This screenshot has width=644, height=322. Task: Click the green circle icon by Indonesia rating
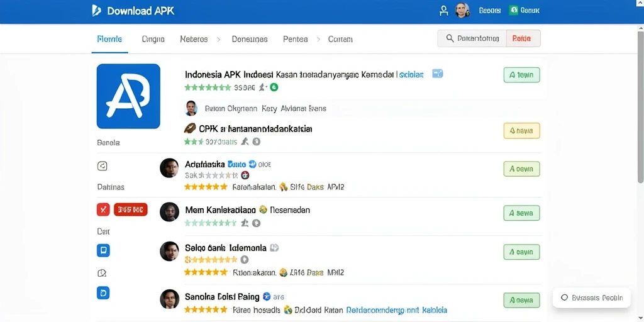(x=274, y=87)
